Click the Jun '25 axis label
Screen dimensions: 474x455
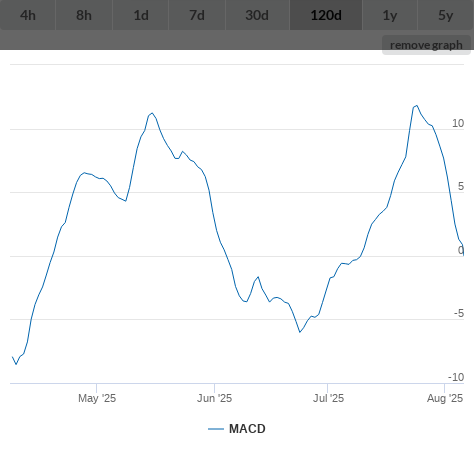point(214,398)
